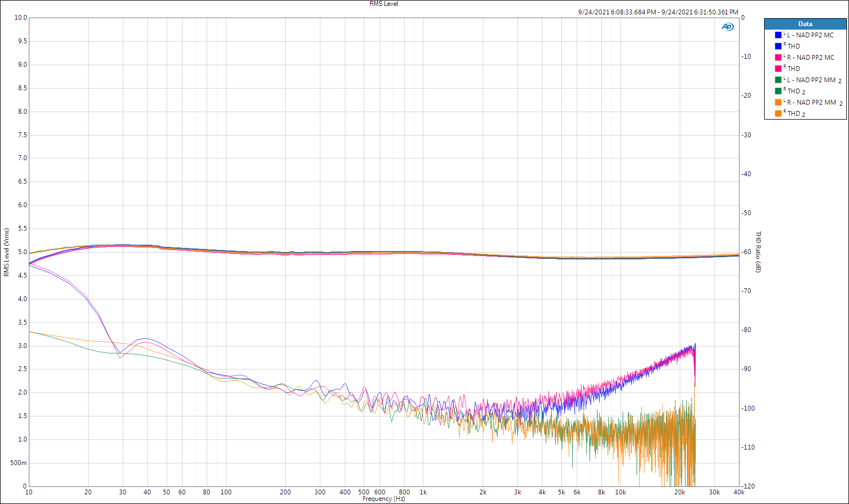Select legend entry R - NAD PP2 MM 2
This screenshot has width=849, height=504.
(815, 103)
